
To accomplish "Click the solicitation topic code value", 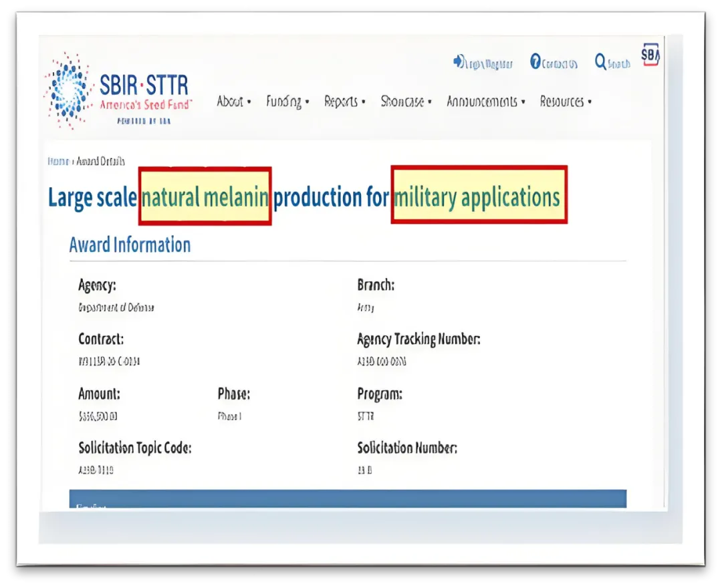I will tap(96, 470).
